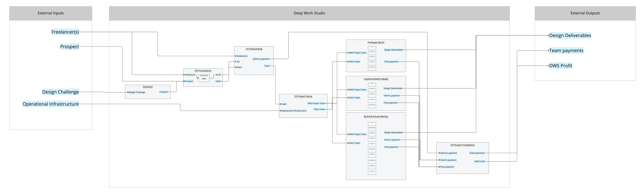Click DWS Profit in External Outputs
Viewport: 644px width, 196px height.
point(561,66)
